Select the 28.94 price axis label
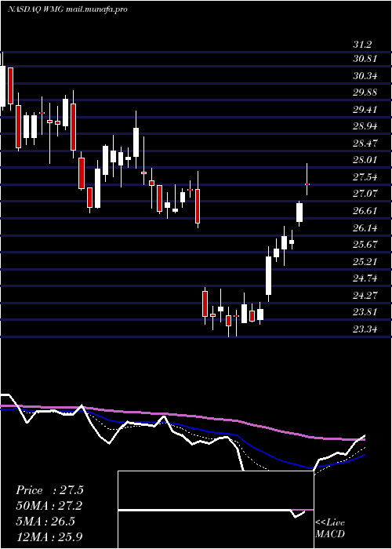The image size is (392, 549). point(365,126)
